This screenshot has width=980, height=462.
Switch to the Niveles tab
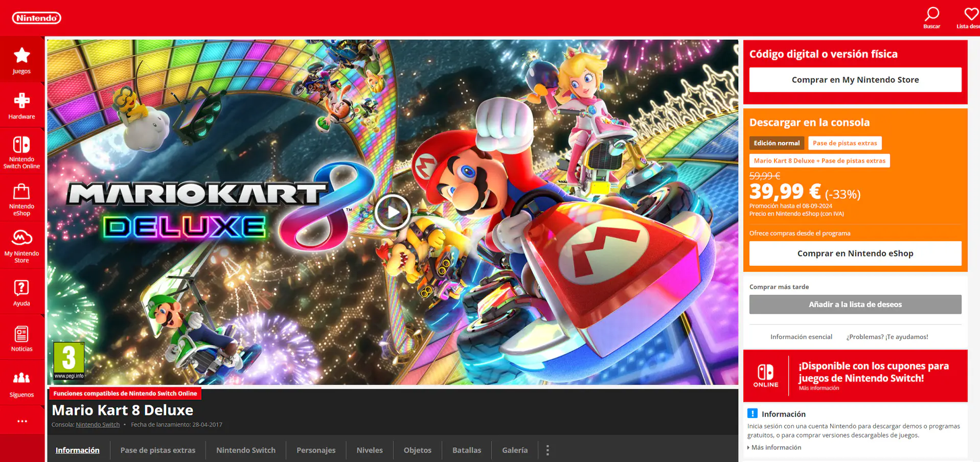point(370,450)
